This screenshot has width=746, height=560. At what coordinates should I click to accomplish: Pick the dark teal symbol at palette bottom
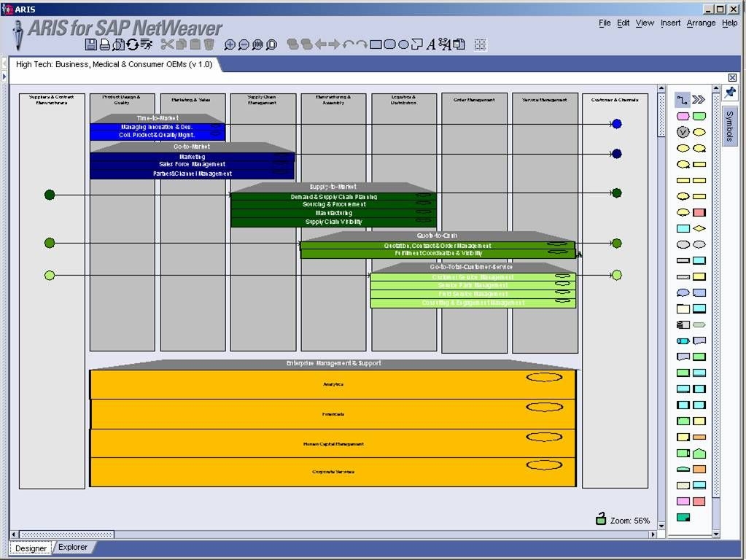point(683,517)
